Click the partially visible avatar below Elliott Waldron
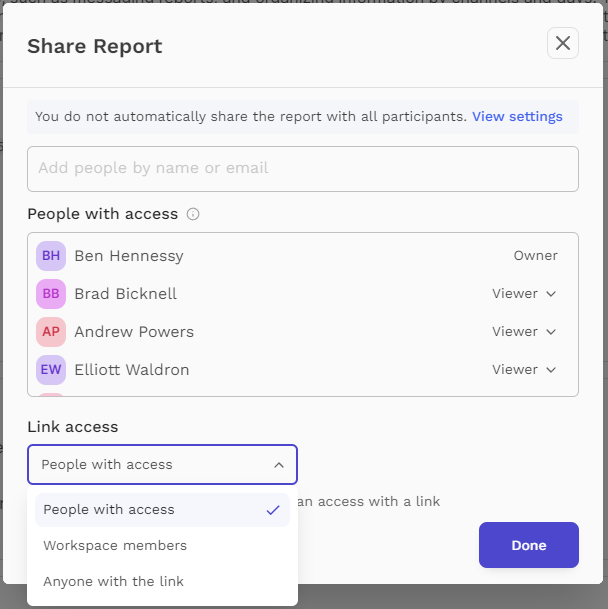The height and width of the screenshot is (609, 608). point(51,394)
